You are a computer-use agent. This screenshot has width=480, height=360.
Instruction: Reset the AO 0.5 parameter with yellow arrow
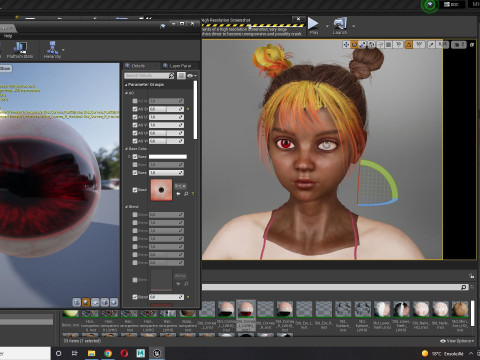[x=188, y=109]
